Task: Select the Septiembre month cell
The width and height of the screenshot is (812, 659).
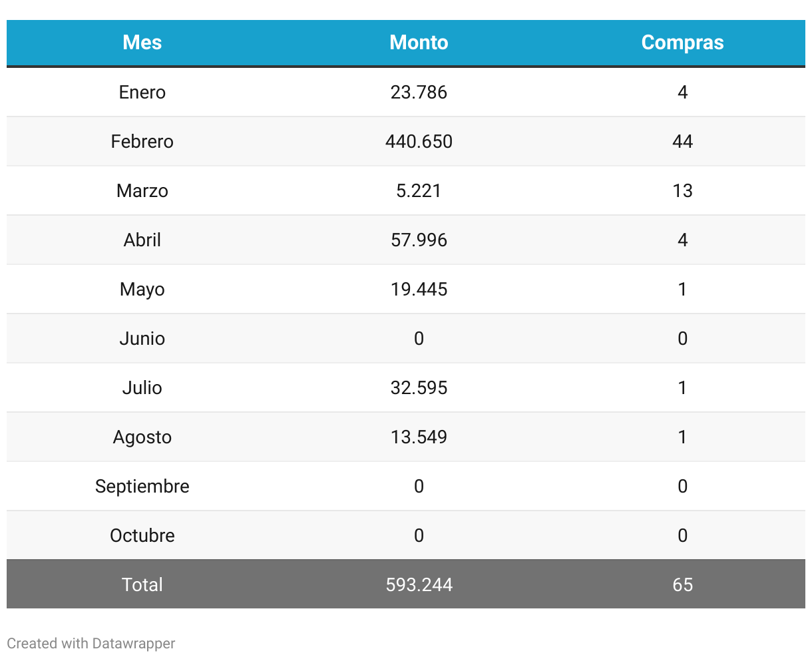Action: [x=142, y=486]
